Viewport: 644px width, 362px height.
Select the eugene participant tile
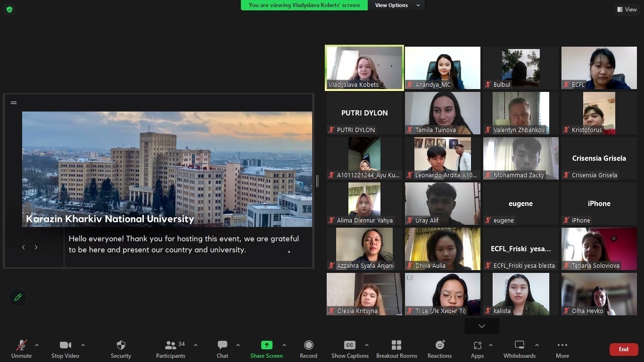(x=521, y=204)
